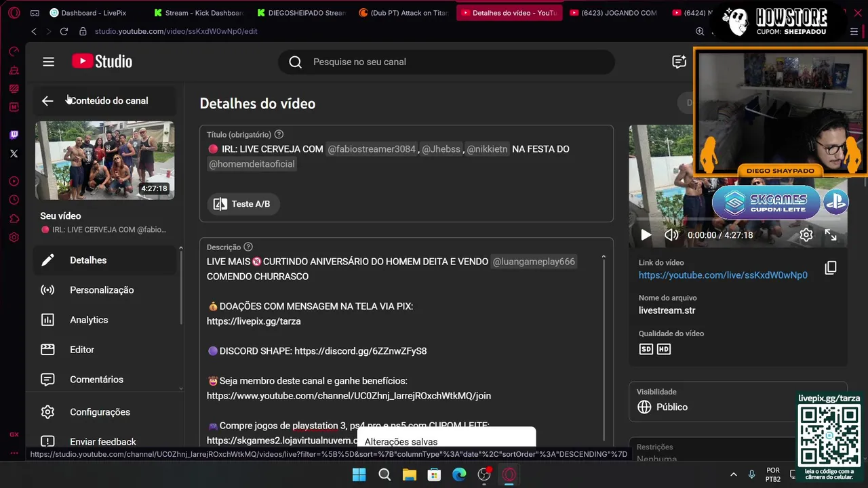868x488 pixels.
Task: Click the @homemdeitaoficial mention in the title
Action: [x=252, y=164]
